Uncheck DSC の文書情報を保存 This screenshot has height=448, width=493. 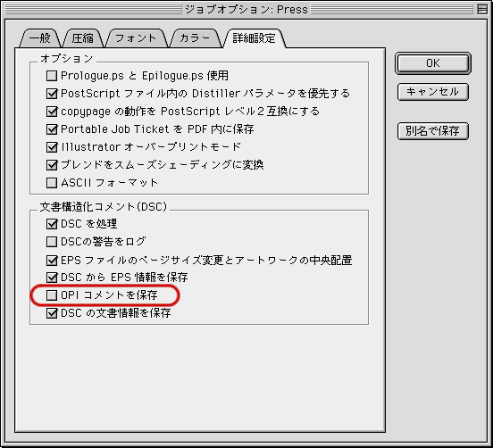(x=52, y=313)
